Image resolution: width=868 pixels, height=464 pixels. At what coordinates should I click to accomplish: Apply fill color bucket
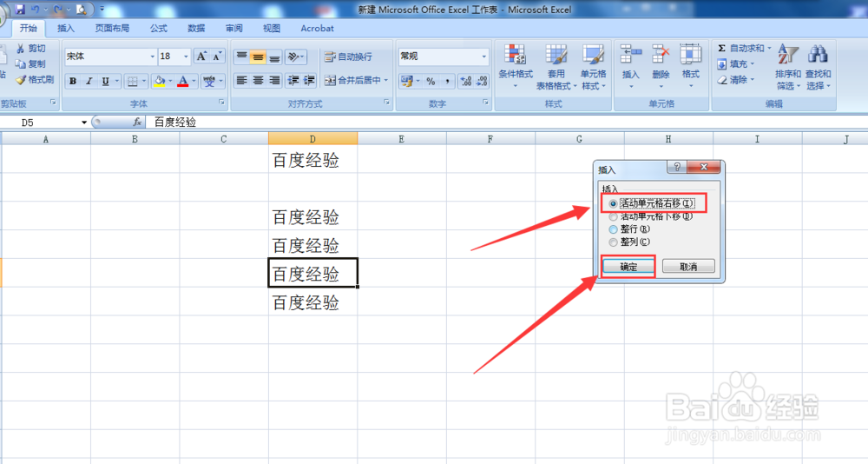pyautogui.click(x=160, y=81)
